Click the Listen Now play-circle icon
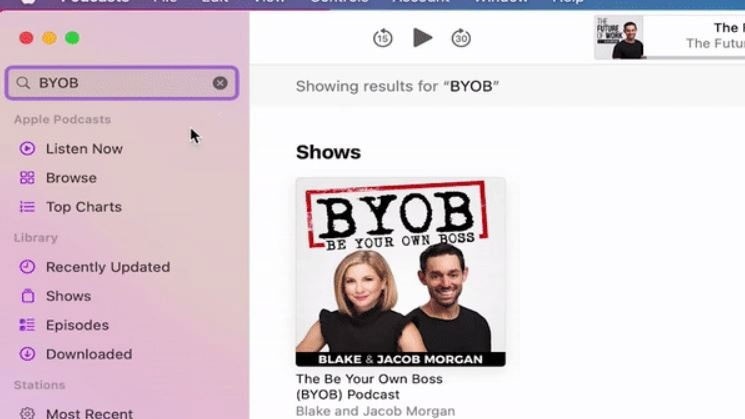The width and height of the screenshot is (745, 419). pyautogui.click(x=27, y=148)
